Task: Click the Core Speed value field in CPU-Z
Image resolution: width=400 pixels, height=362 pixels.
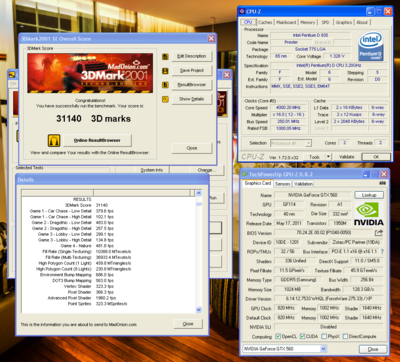Action: 288,108
